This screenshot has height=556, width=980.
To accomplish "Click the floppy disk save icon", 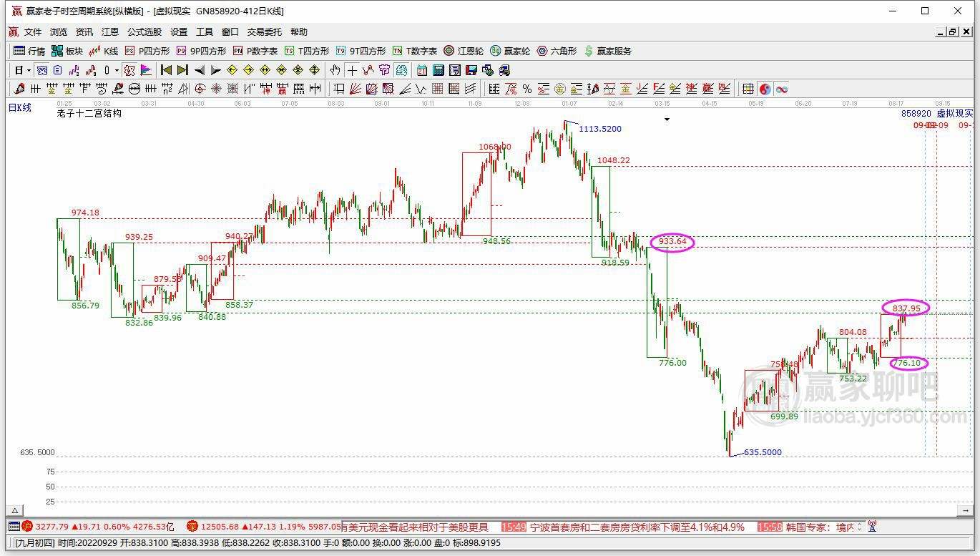I will (471, 70).
